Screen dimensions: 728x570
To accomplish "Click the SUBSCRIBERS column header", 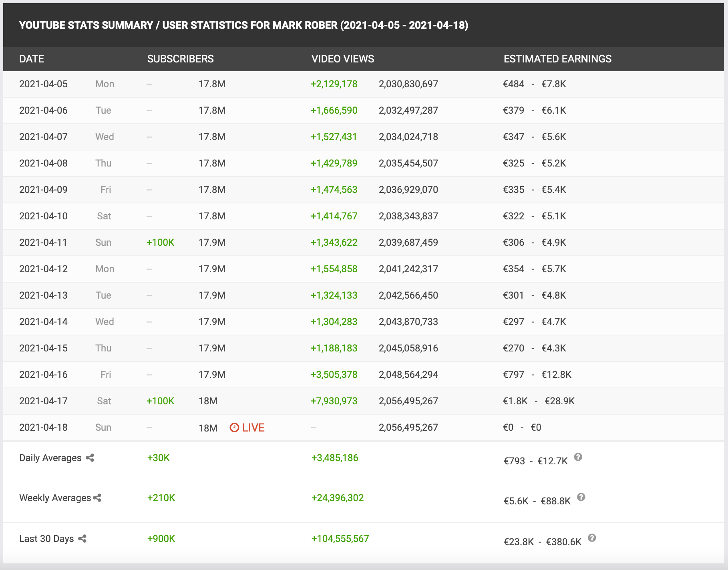I will 181,59.
